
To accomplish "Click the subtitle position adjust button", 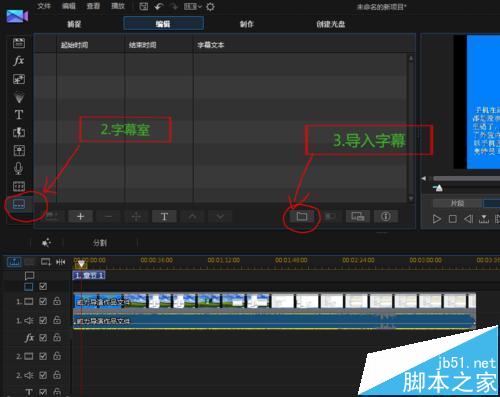I will pyautogui.click(x=358, y=217).
